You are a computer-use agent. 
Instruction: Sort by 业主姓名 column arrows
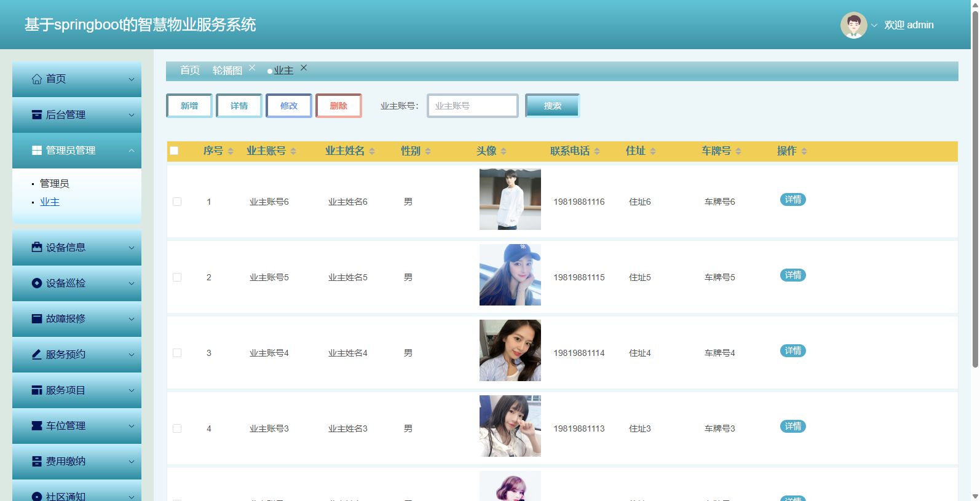(372, 151)
